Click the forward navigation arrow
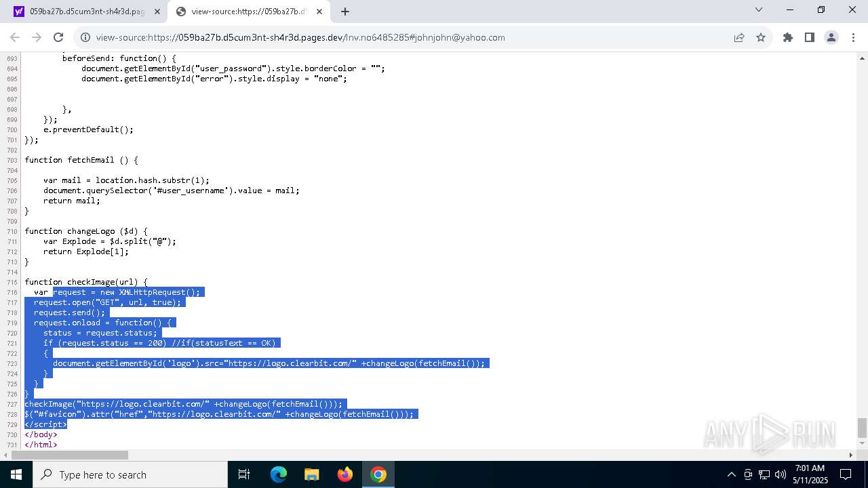Screen dimensions: 868x488 coord(37,37)
